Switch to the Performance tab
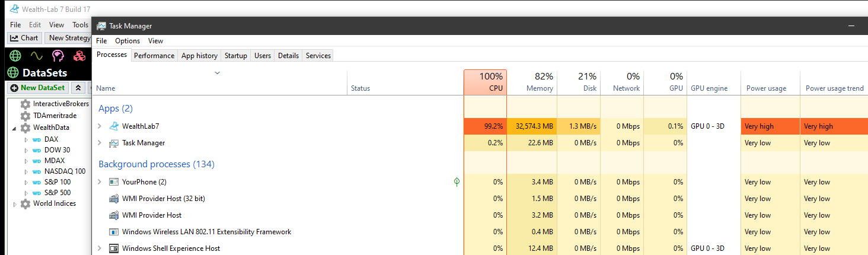Screen dimensions: 868x255 pos(154,56)
